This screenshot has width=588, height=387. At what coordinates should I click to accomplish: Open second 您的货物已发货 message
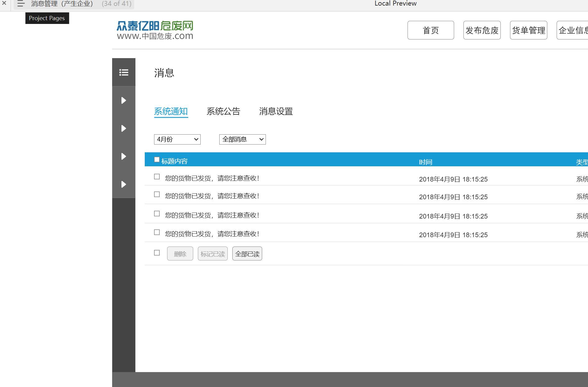tap(212, 196)
